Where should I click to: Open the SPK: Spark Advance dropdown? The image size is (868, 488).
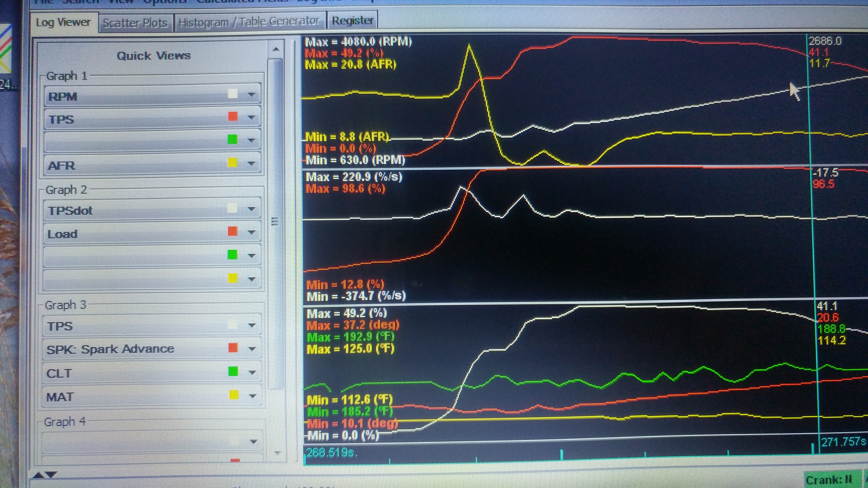[252, 349]
